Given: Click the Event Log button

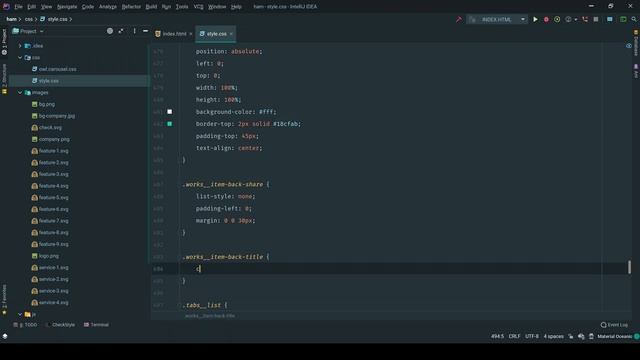Looking at the screenshot, I should click(x=614, y=325).
